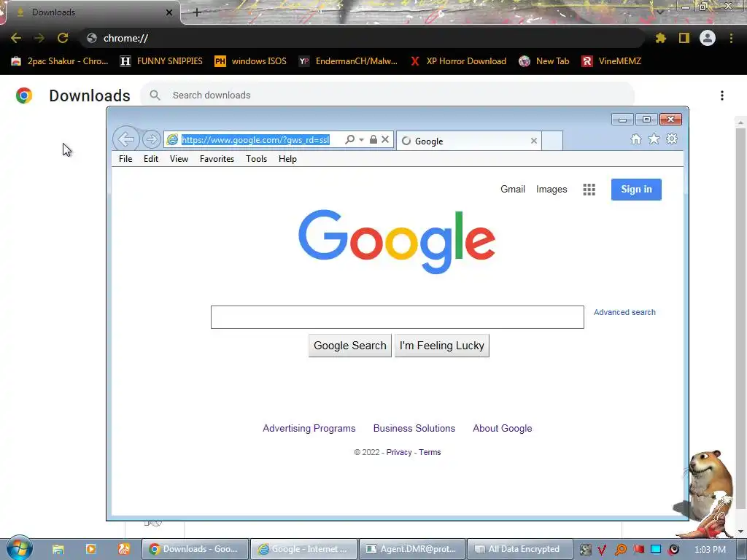Click the Google search text box
The height and width of the screenshot is (560, 747).
[x=398, y=317]
